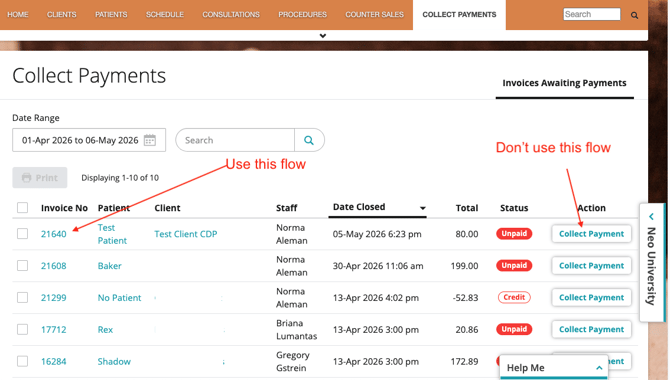670x380 pixels.
Task: Focus the invoice Search input field
Action: click(235, 140)
